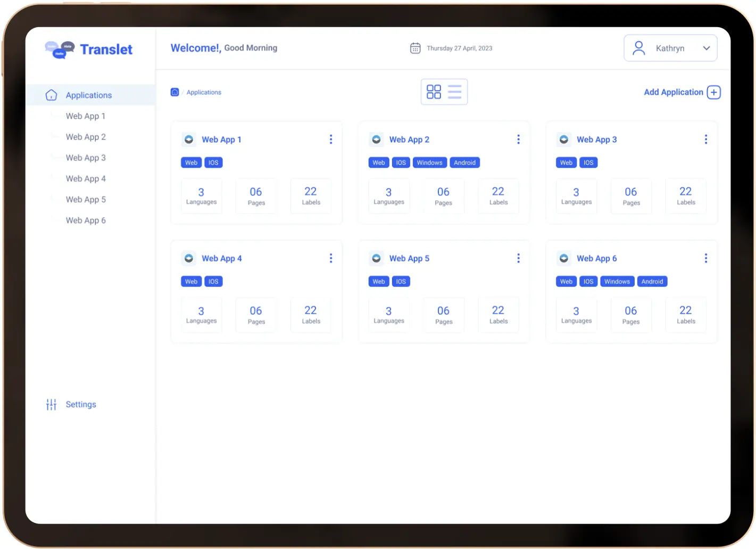The image size is (756, 549).
Task: Open the Web App 1 card options menu
Action: click(x=331, y=140)
